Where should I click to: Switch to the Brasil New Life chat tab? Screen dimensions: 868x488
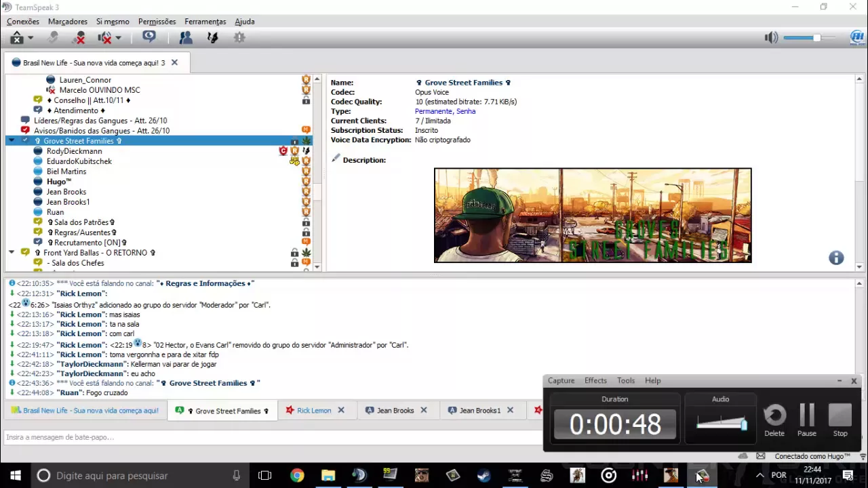pos(85,411)
